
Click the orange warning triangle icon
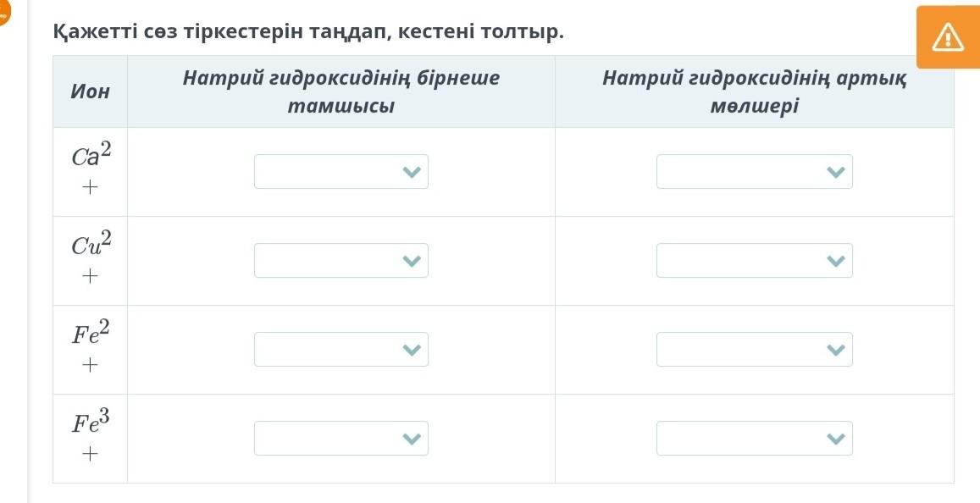pos(948,37)
